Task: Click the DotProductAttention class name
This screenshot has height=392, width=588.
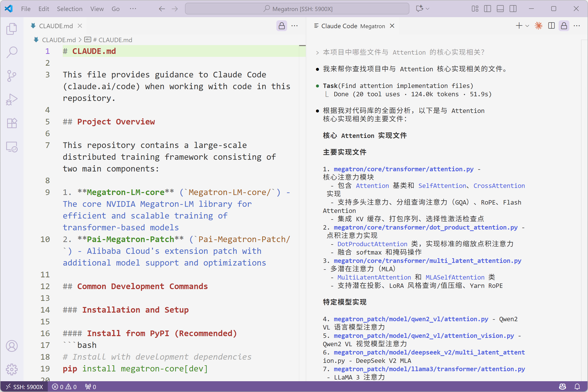Action: click(372, 244)
